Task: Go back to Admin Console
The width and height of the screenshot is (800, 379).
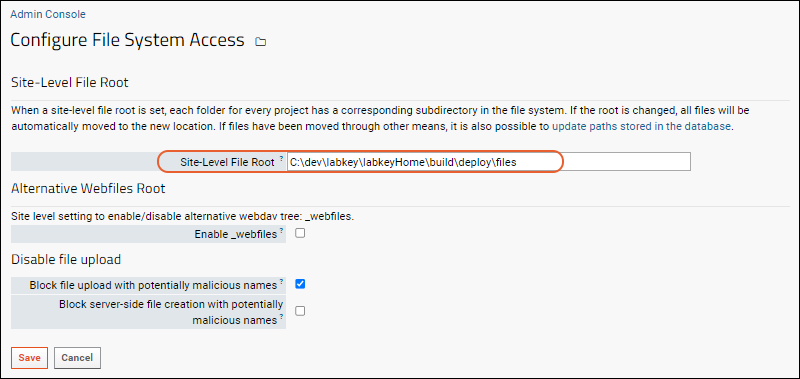Action: coord(48,14)
